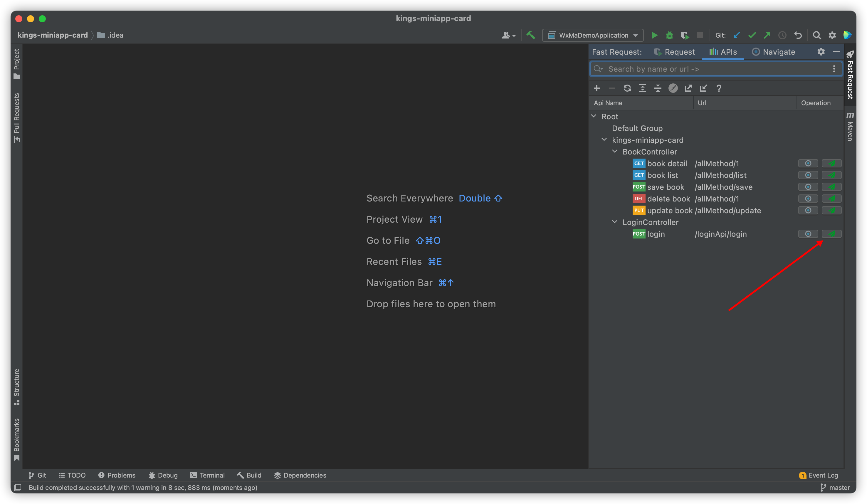Click Expand All in APIs toolbar
867x504 pixels.
(642, 88)
